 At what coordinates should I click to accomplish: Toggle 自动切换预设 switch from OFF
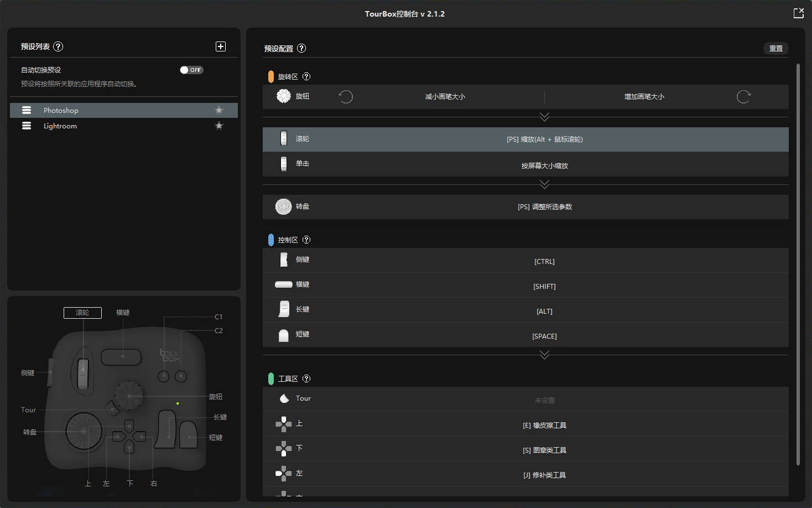coord(191,70)
